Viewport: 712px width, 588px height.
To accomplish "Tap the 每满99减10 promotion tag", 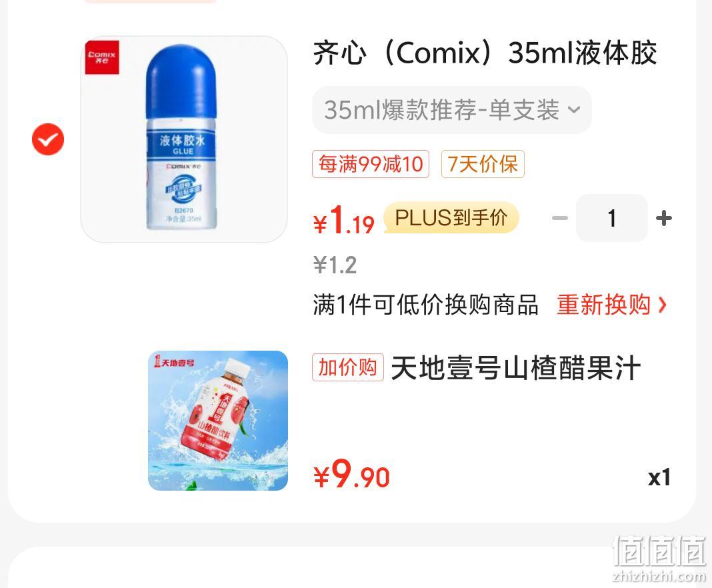I will coord(371,164).
